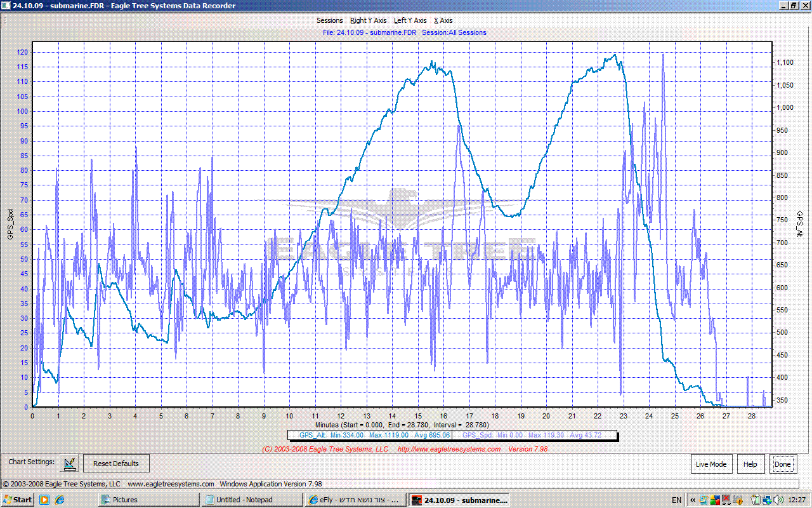The width and height of the screenshot is (812, 508).
Task: Click the status bar version text
Action: [271, 484]
